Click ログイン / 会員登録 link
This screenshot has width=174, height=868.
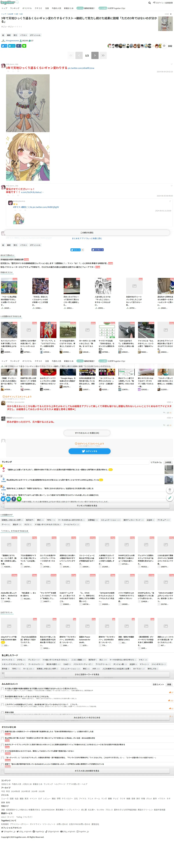(x=163, y=3)
